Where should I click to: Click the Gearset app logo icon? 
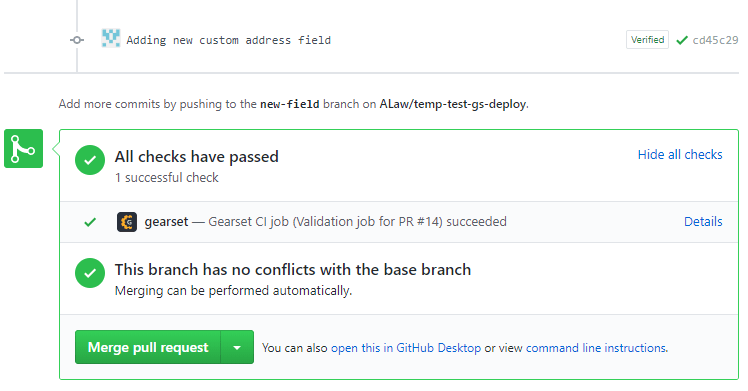point(127,222)
